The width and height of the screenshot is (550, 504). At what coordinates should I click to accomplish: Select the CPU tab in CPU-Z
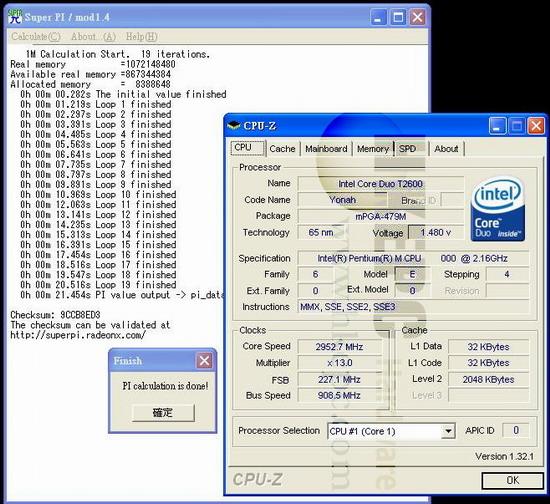point(248,148)
